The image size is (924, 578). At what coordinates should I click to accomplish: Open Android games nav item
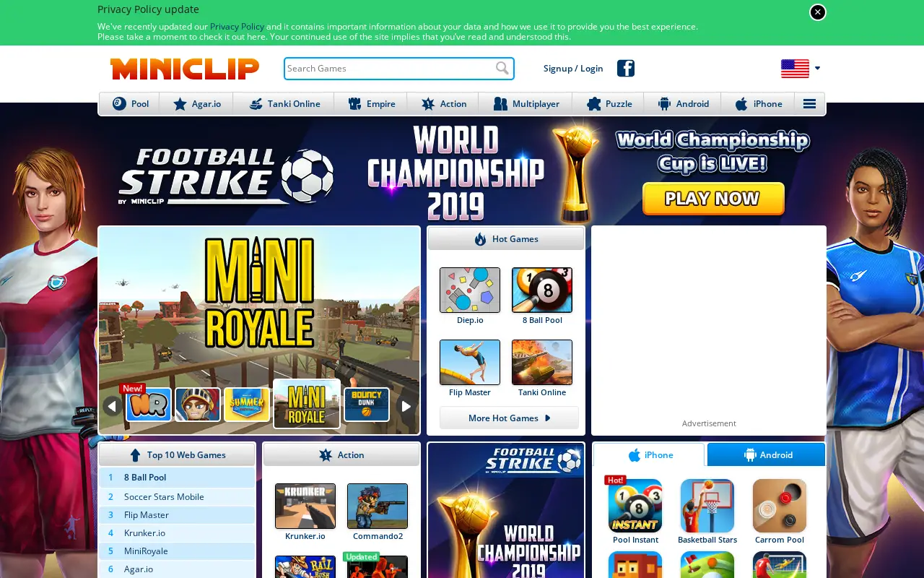click(x=683, y=104)
